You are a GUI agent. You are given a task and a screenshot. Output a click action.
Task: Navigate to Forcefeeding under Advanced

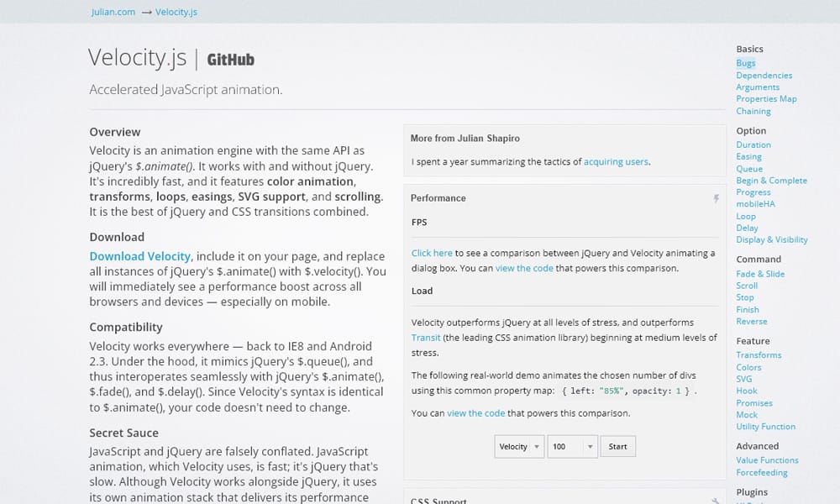(762, 472)
